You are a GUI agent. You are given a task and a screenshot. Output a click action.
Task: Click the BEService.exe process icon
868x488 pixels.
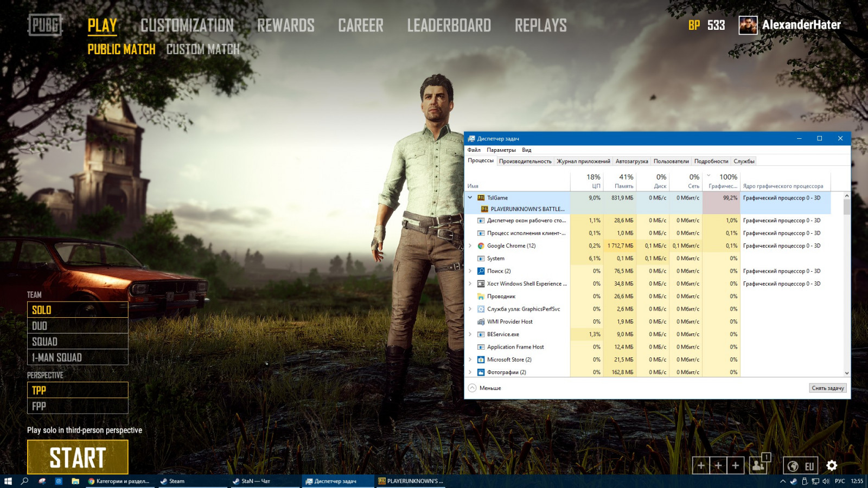tap(481, 335)
